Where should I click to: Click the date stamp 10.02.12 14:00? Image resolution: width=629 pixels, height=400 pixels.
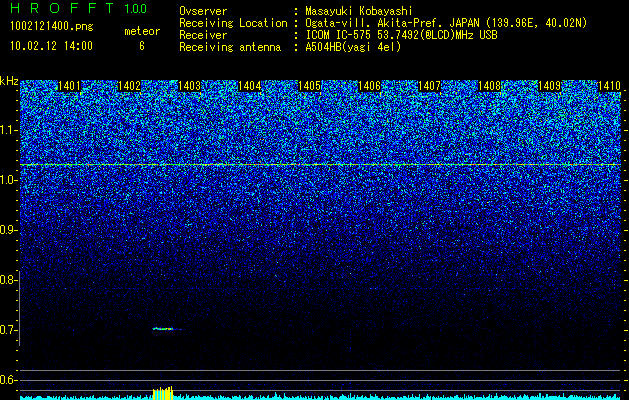click(x=51, y=46)
